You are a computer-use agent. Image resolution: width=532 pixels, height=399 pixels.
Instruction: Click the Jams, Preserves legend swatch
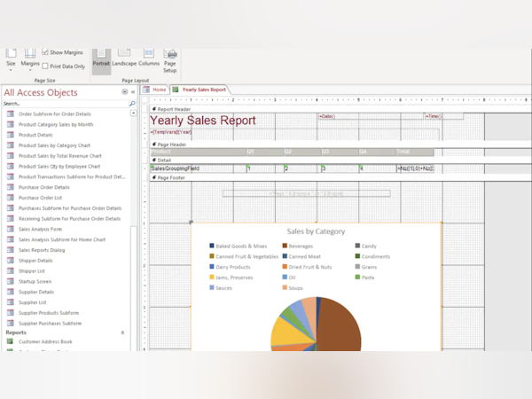(x=212, y=278)
